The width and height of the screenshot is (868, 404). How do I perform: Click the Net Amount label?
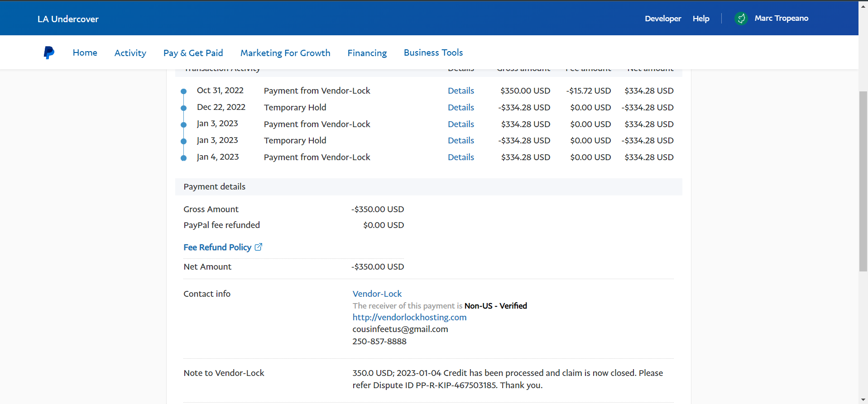tap(207, 266)
